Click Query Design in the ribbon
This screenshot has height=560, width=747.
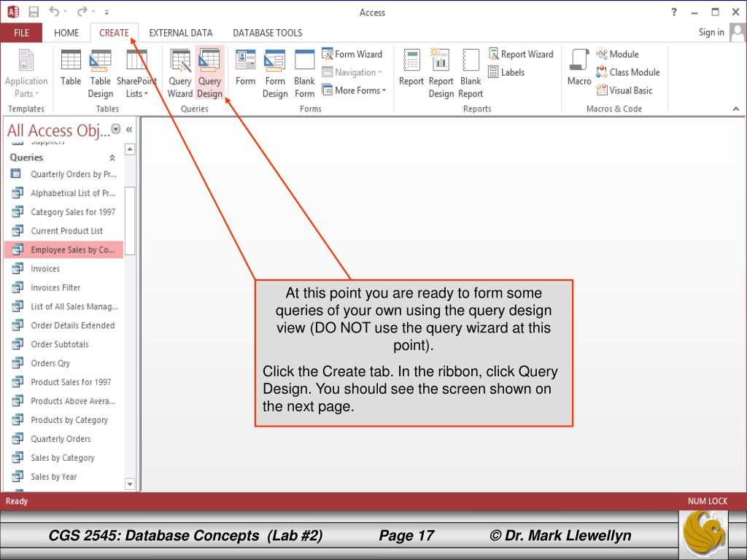click(x=209, y=74)
